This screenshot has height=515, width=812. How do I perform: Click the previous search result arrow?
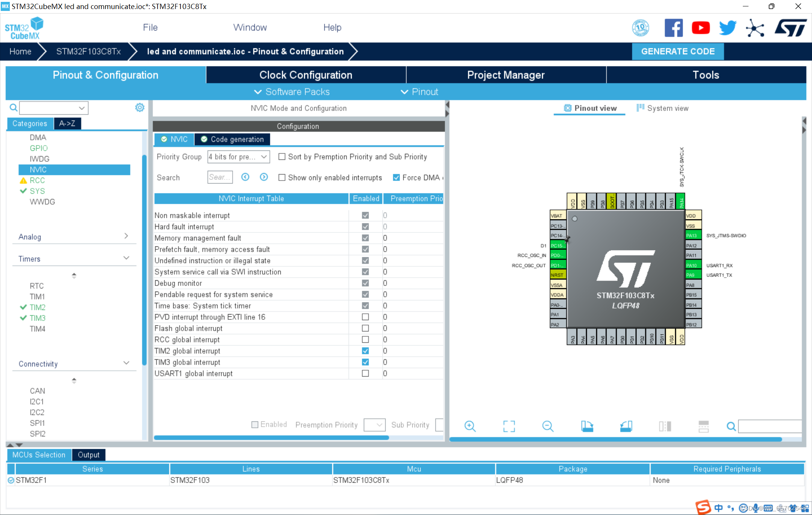click(x=245, y=177)
